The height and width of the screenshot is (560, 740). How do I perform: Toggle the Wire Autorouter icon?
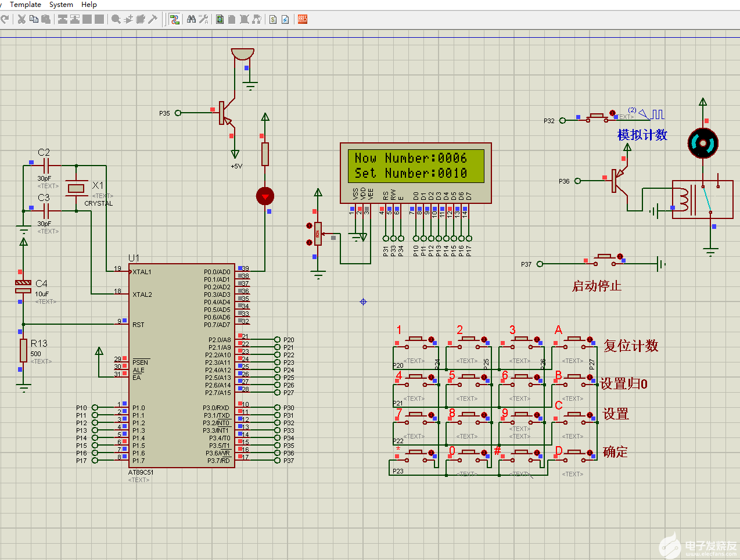coord(174,19)
